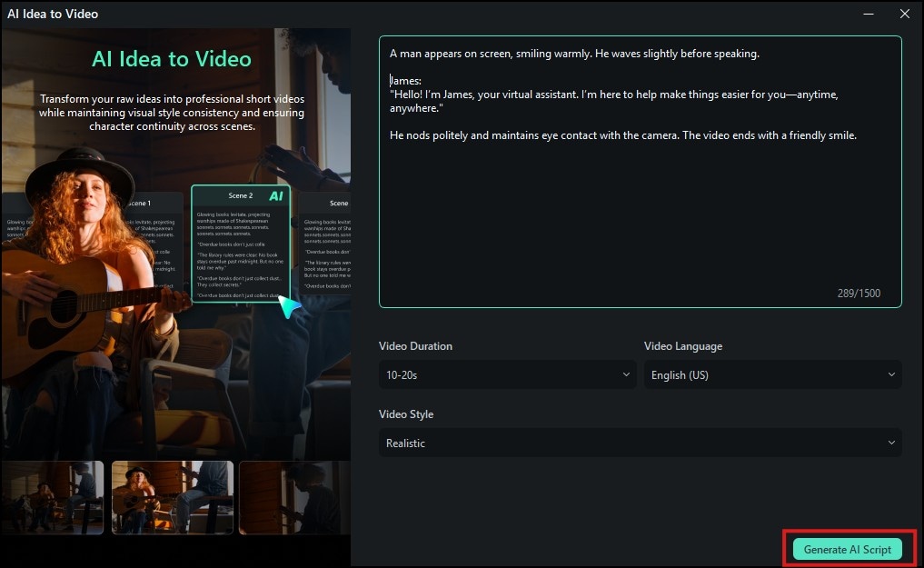Click the green AI Idea to Video heading
The width and height of the screenshot is (924, 568).
(172, 59)
